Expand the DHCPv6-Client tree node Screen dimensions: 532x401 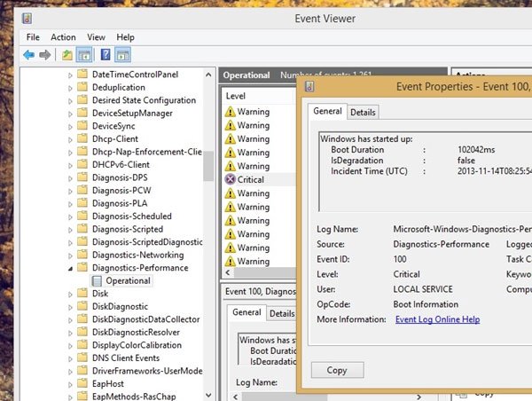point(70,165)
